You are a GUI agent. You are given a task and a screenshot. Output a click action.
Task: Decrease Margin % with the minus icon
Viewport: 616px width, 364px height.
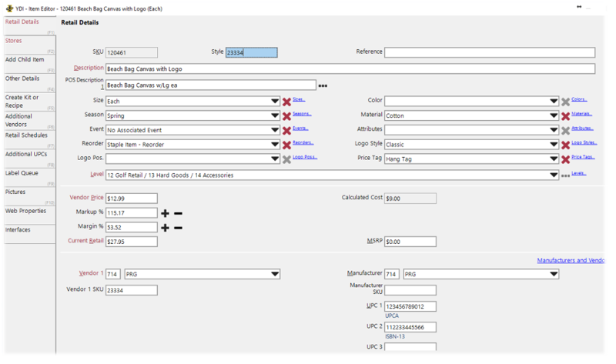[x=178, y=228]
